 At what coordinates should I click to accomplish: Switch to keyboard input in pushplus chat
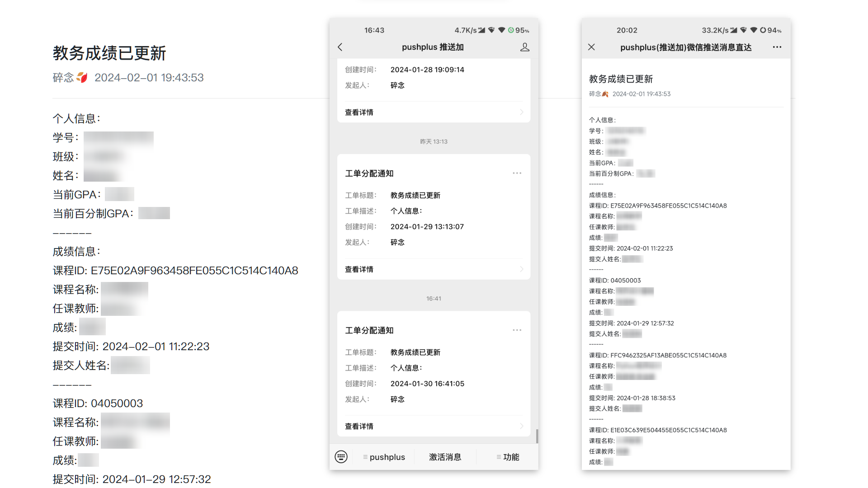pyautogui.click(x=341, y=457)
